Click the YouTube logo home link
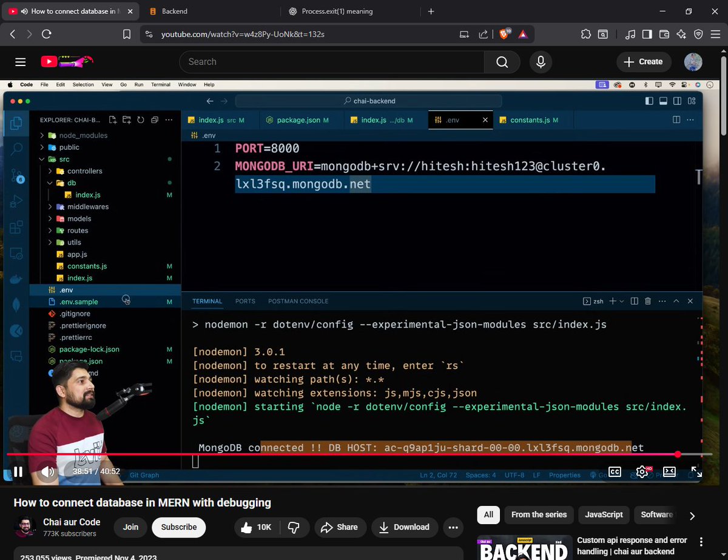This screenshot has height=560, width=728. click(x=67, y=61)
